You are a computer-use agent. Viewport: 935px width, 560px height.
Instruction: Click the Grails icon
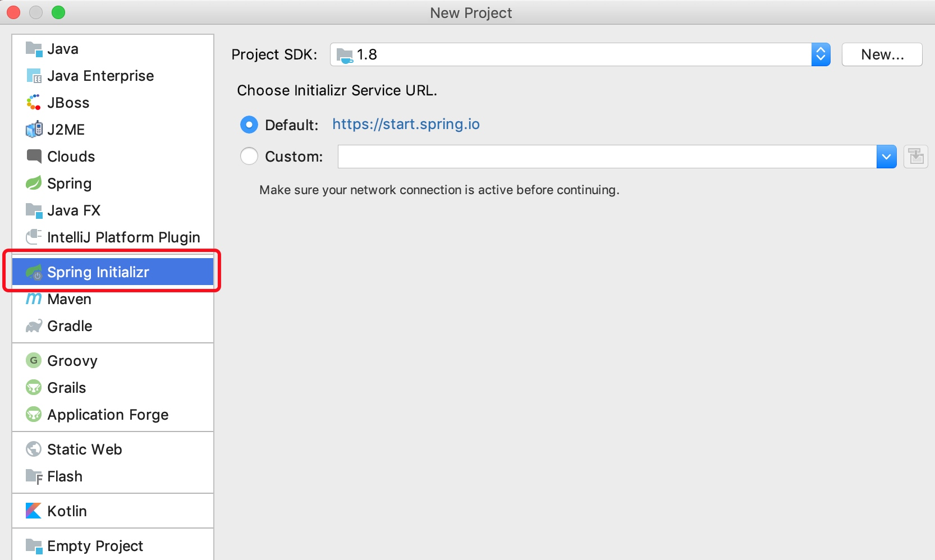[34, 387]
